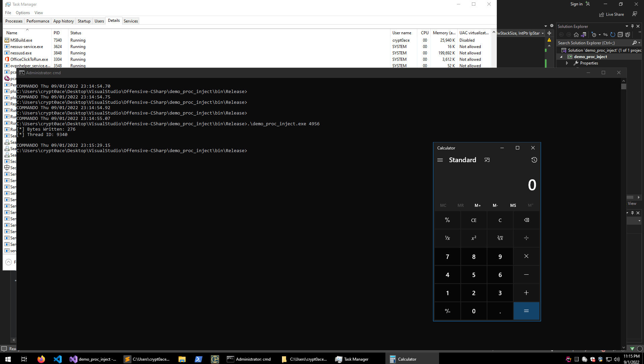Click the Refresh icon in Solution Explorer toolbar

click(x=612, y=35)
